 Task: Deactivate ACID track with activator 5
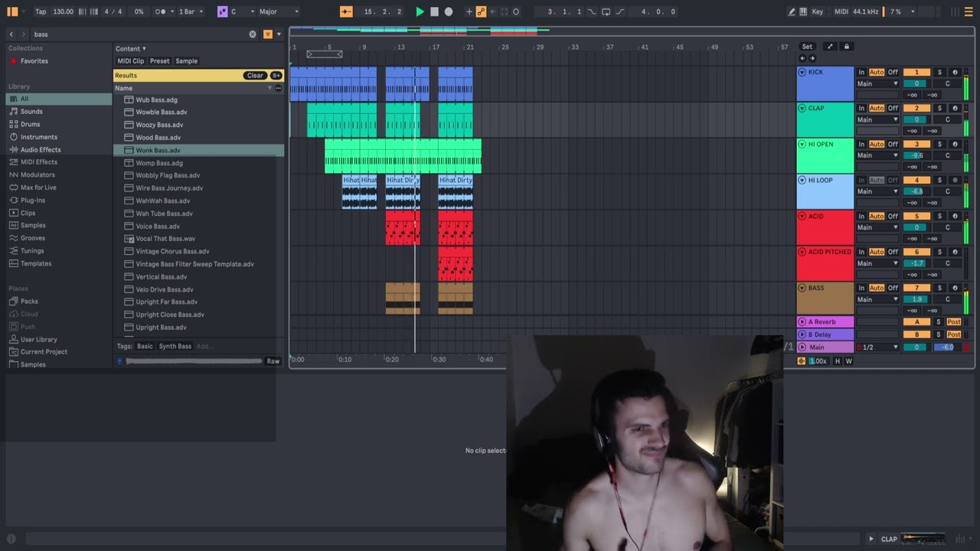tap(916, 216)
